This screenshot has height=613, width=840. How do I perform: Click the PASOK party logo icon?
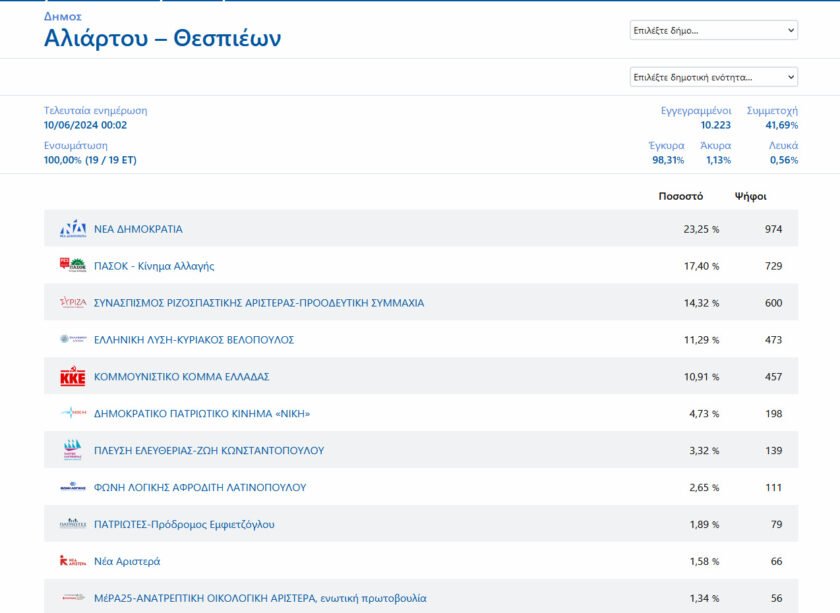point(73,265)
